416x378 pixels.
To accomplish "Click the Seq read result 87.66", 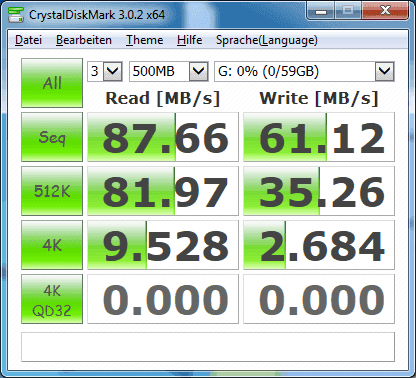I will (163, 137).
